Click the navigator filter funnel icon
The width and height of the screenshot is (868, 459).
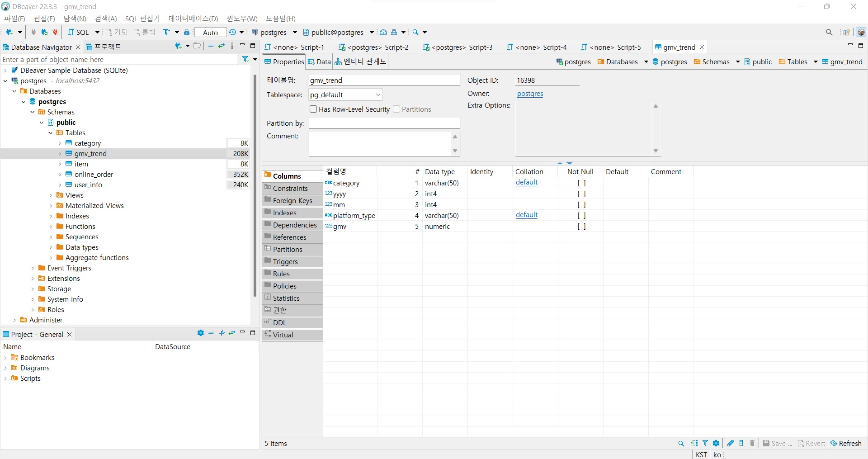pyautogui.click(x=245, y=59)
